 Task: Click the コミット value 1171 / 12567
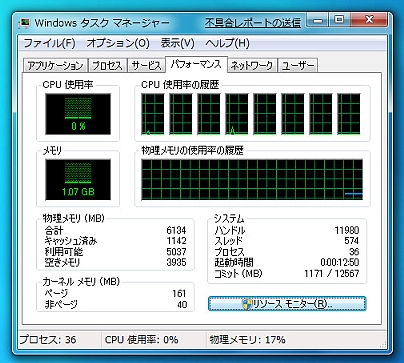[x=332, y=274]
